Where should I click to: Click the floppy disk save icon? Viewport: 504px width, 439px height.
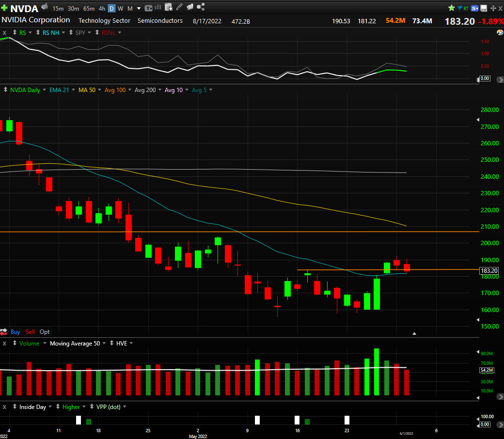(x=484, y=8)
